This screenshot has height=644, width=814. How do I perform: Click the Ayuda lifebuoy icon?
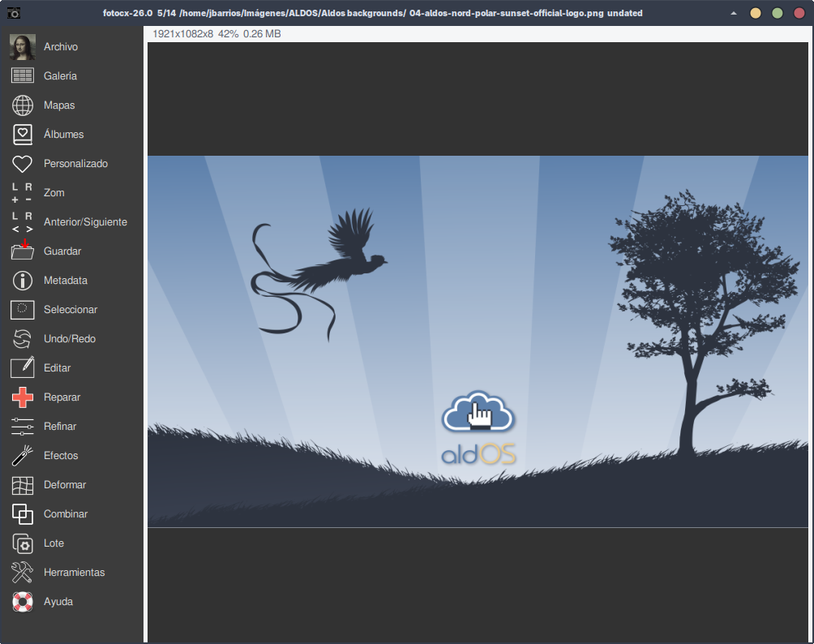click(23, 601)
